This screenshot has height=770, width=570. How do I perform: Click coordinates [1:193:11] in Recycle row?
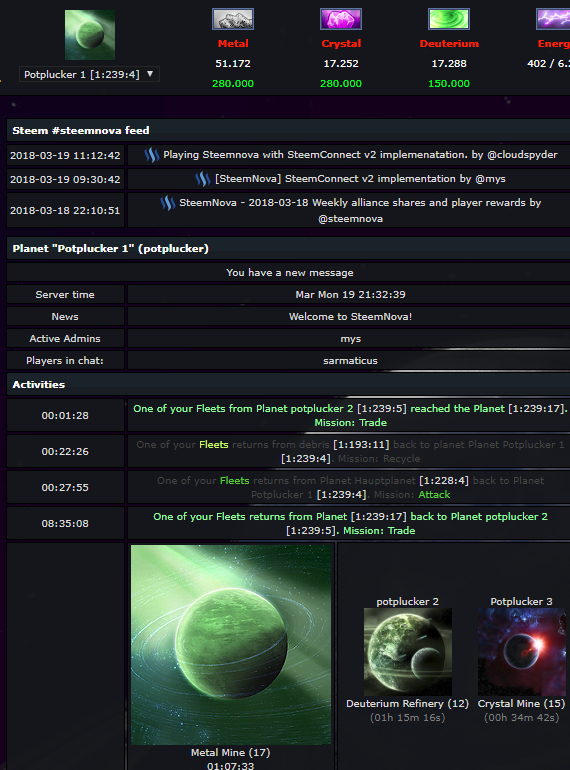pos(361,444)
